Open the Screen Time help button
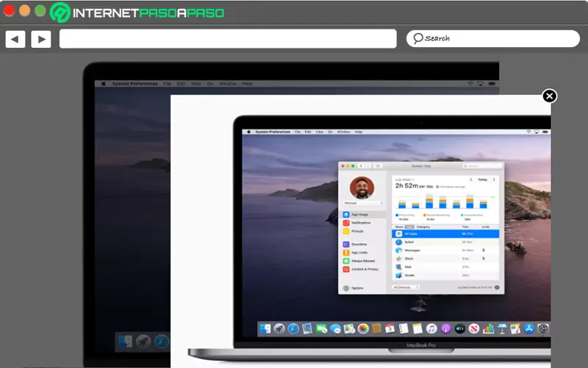Viewport: 588px width, 368px height. (x=497, y=287)
